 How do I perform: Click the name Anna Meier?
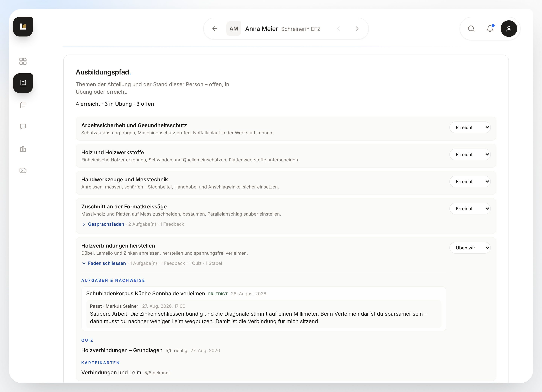[x=261, y=29]
